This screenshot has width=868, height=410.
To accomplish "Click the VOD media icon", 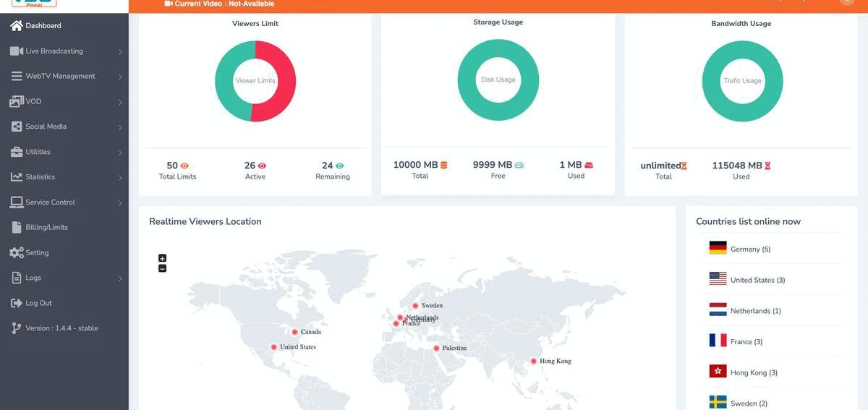I will (x=16, y=101).
